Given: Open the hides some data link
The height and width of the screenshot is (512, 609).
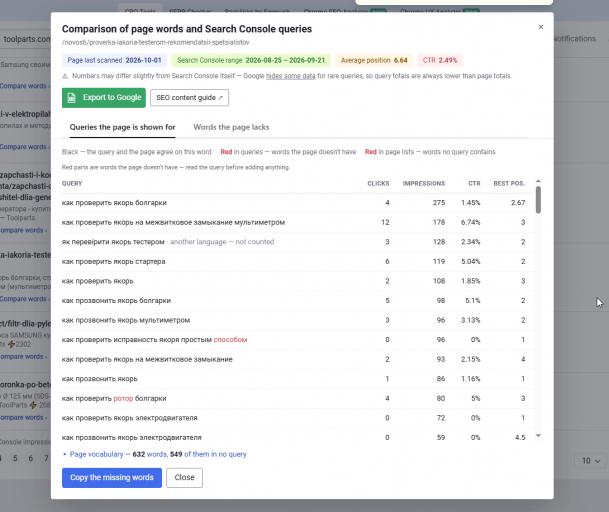Looking at the screenshot, I should coord(291,76).
